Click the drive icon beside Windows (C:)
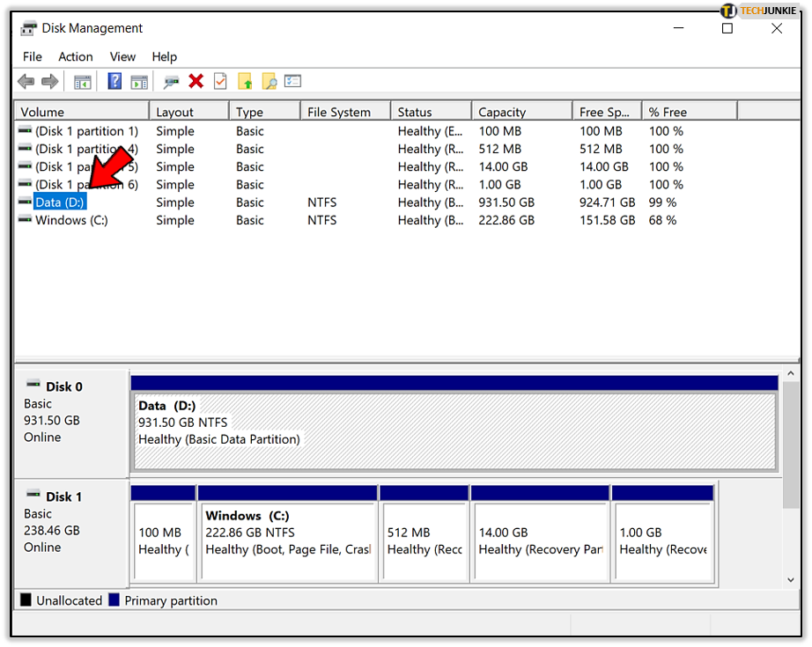 click(25, 219)
